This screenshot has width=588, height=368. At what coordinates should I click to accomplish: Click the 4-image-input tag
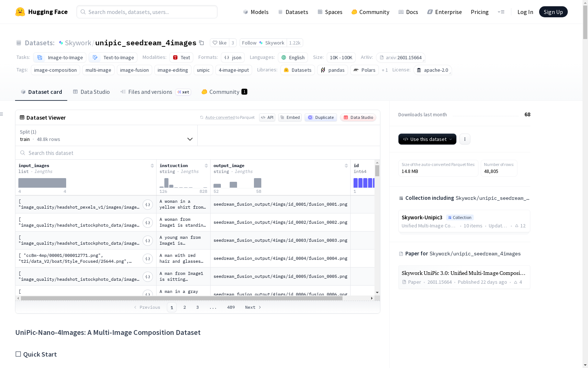[x=234, y=70]
